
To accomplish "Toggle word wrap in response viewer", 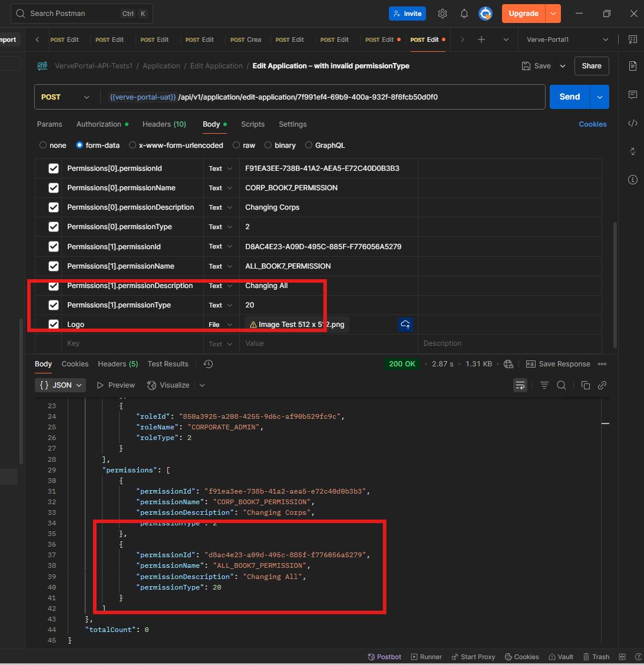I will 520,385.
